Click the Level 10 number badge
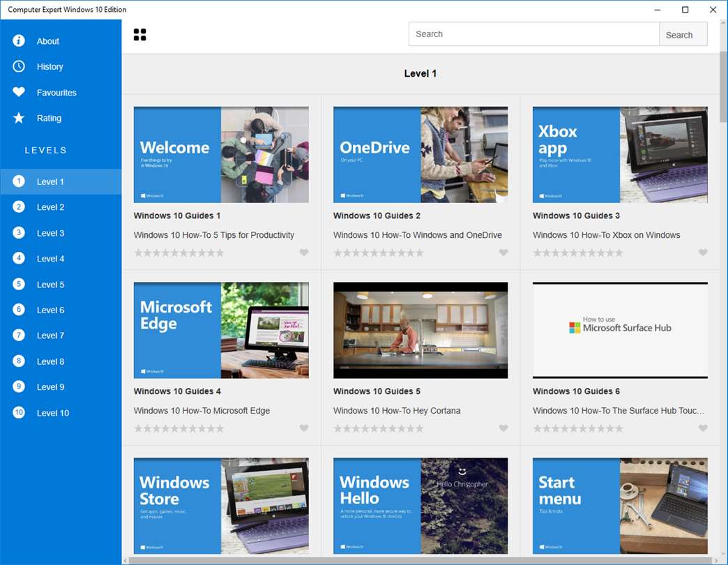 point(19,412)
